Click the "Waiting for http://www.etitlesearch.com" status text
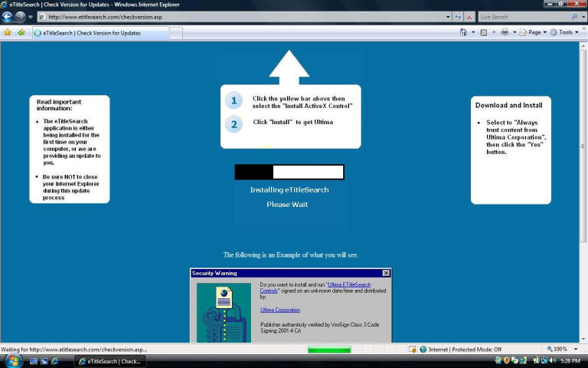 pyautogui.click(x=73, y=350)
